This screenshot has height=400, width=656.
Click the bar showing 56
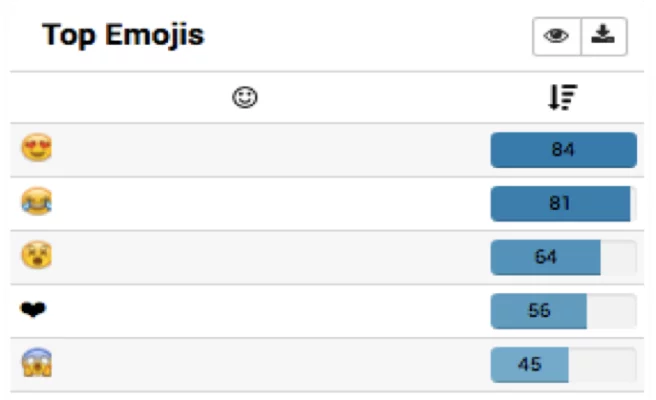tap(539, 311)
